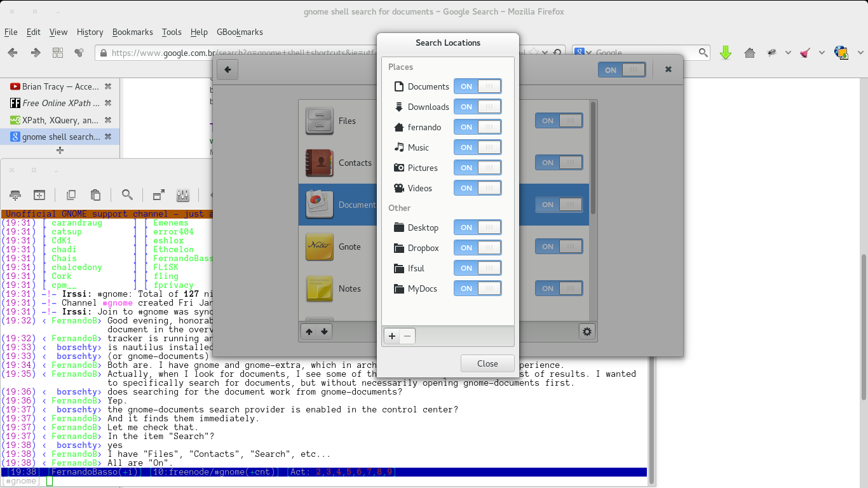Toggle Downloads search location switch
The image size is (868, 488).
tap(477, 107)
